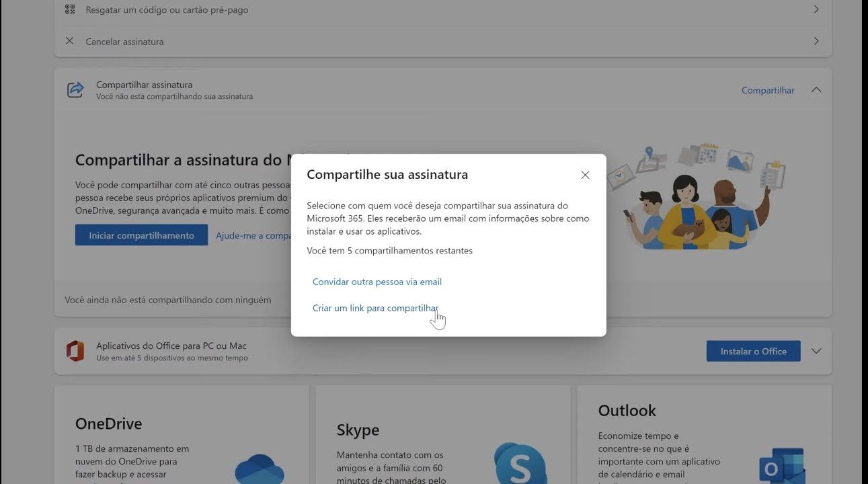
Task: Expand the Aplicativos do Office section
Action: (816, 351)
